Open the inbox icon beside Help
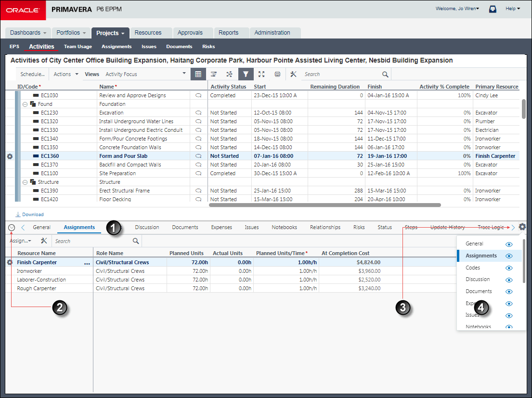The height and width of the screenshot is (398, 532). point(493,9)
